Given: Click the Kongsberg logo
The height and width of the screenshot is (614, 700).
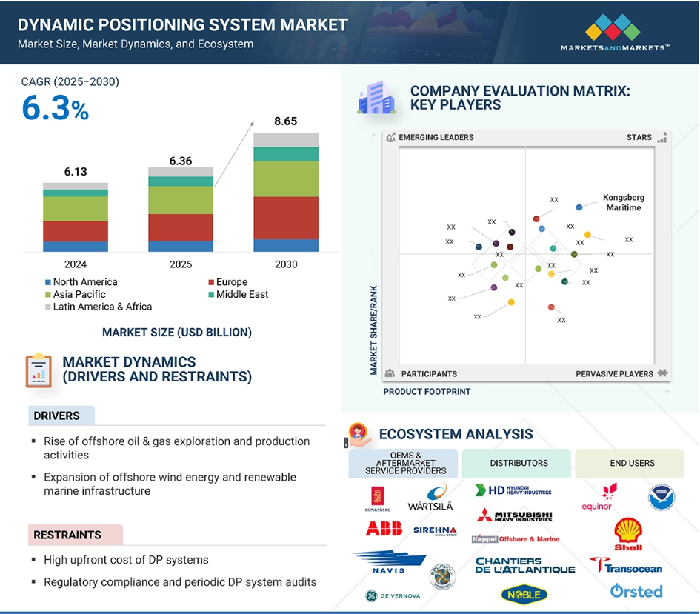Looking at the screenshot, I should [378, 499].
